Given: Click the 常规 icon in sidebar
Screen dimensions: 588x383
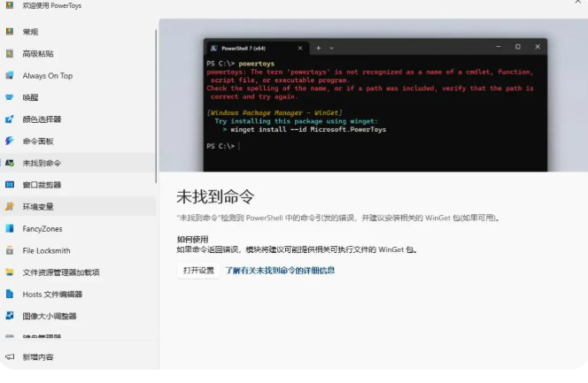Looking at the screenshot, I should click(10, 32).
